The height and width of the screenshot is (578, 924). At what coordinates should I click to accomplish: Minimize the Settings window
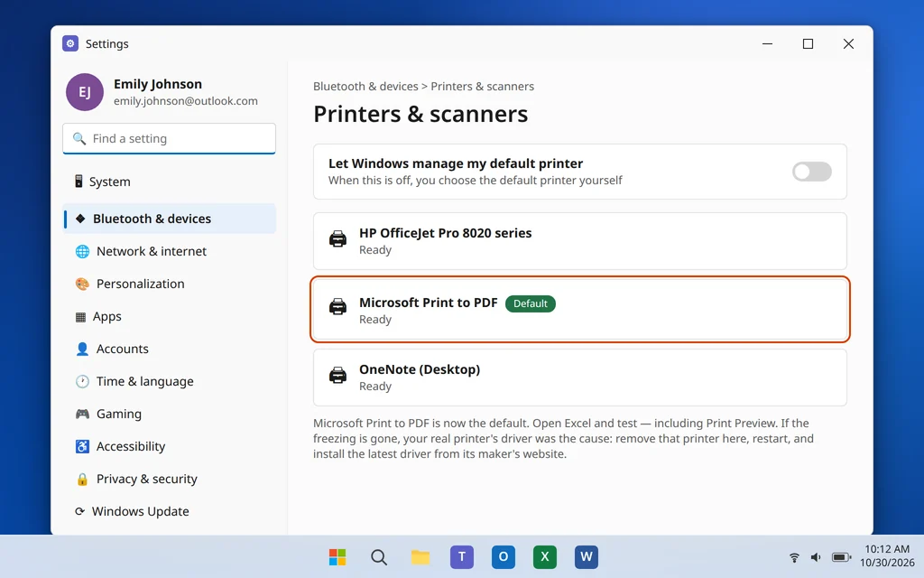point(767,43)
